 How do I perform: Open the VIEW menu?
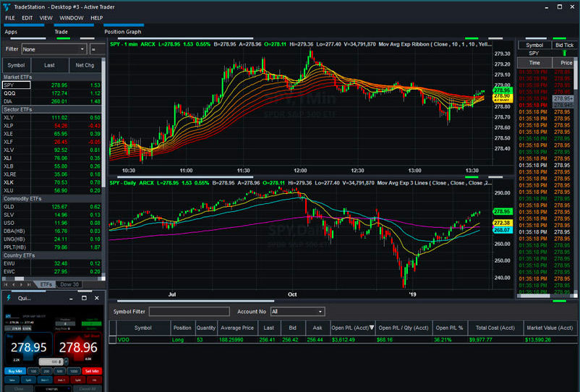click(46, 18)
